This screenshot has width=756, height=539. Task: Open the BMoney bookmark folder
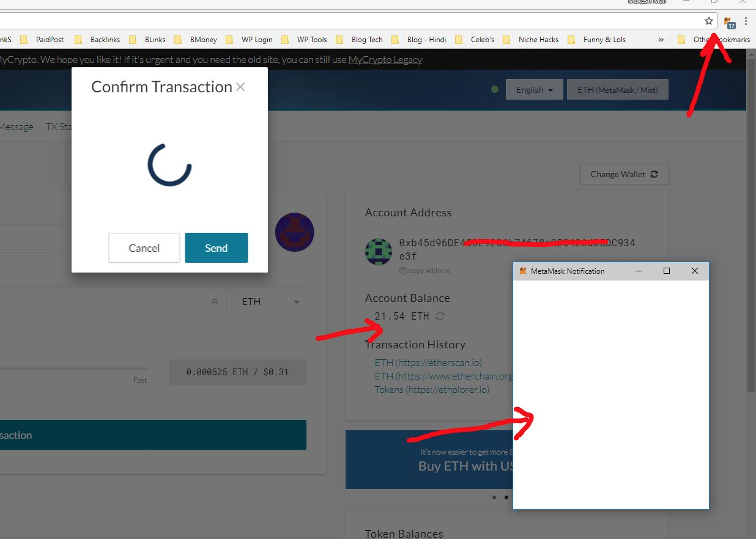pyautogui.click(x=196, y=40)
